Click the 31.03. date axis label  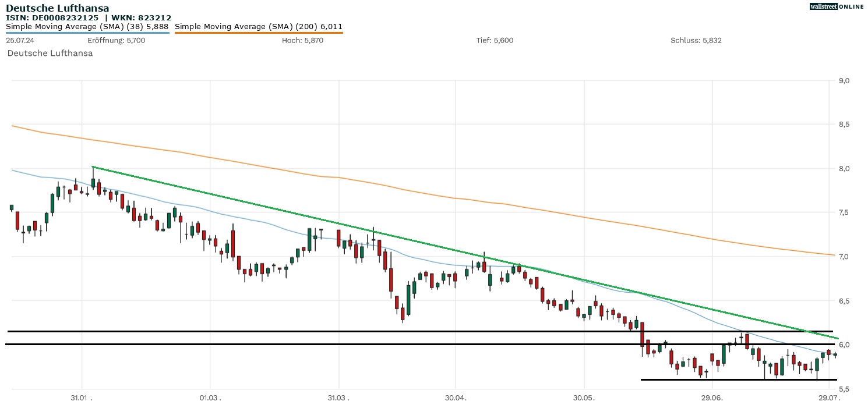[x=338, y=398]
